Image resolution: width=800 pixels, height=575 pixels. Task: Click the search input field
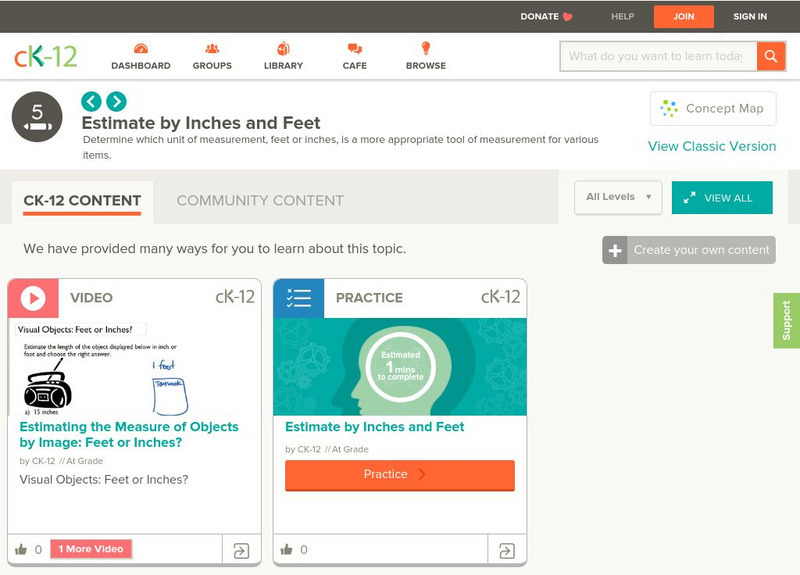pos(657,56)
